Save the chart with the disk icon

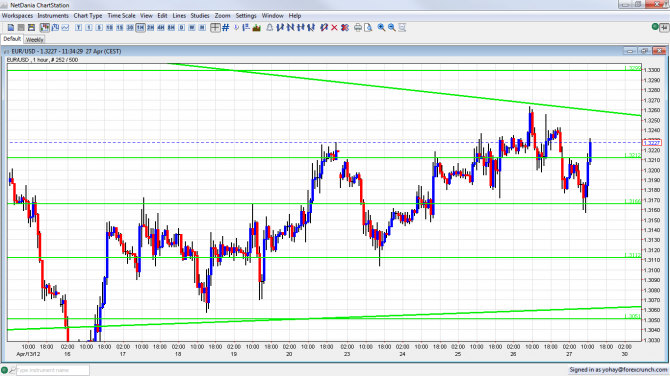coord(31,28)
